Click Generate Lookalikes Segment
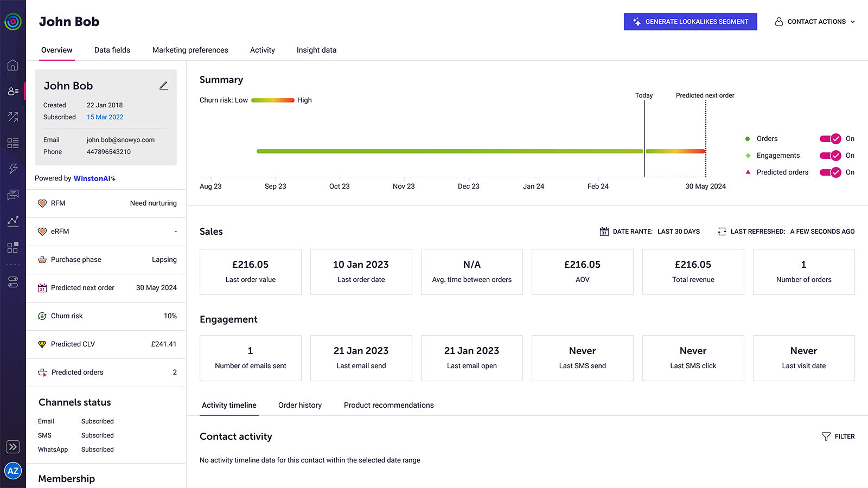This screenshot has height=488, width=868. [x=690, y=22]
